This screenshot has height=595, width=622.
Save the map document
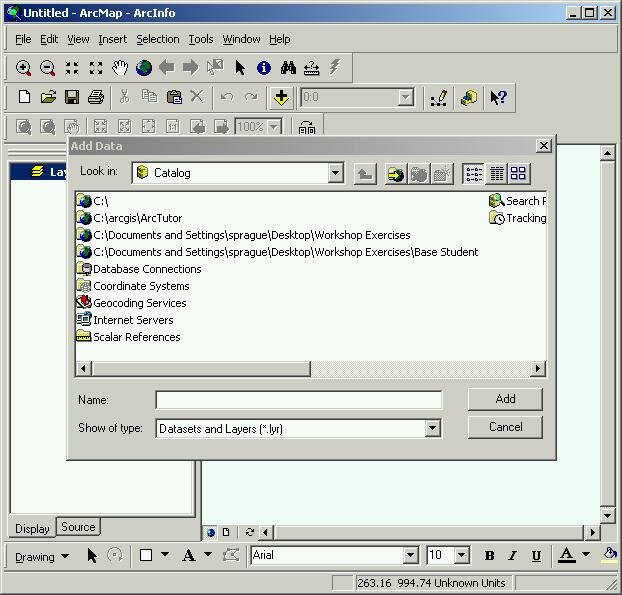click(72, 97)
